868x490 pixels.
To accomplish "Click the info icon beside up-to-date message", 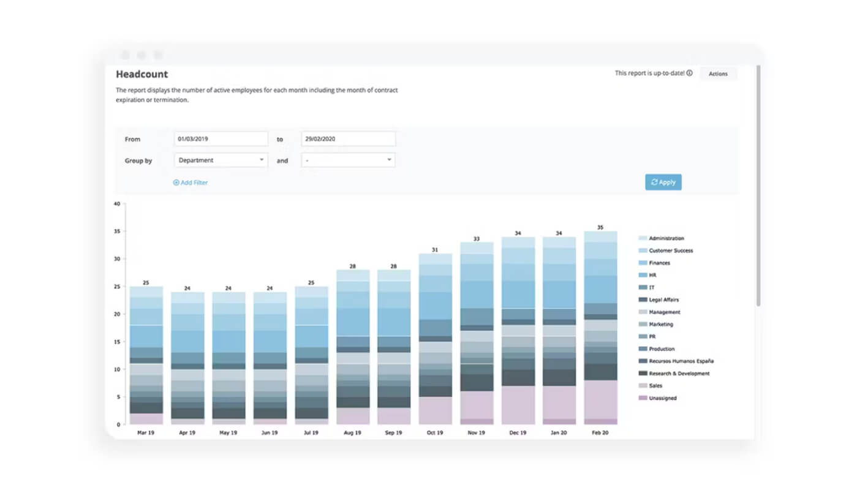I will (690, 73).
